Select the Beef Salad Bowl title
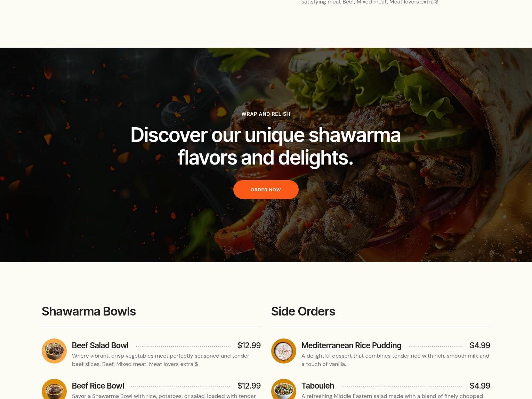Viewport: 532px width, 399px height. [x=100, y=345]
